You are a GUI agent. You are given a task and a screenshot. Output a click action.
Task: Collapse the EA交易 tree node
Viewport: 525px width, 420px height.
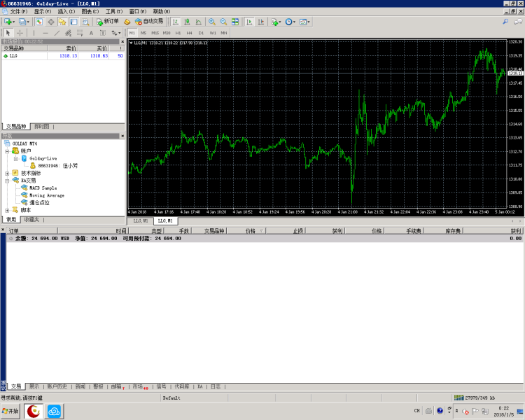pyautogui.click(x=7, y=181)
